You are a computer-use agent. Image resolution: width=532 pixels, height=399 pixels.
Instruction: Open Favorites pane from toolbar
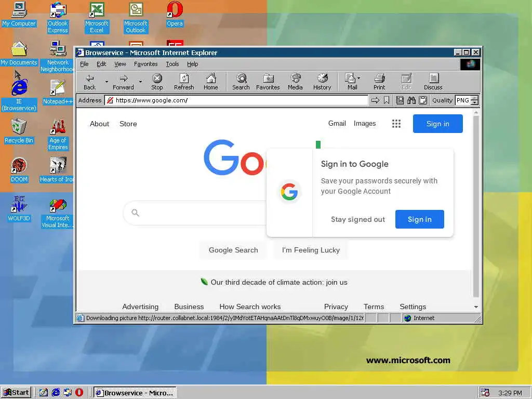[268, 82]
